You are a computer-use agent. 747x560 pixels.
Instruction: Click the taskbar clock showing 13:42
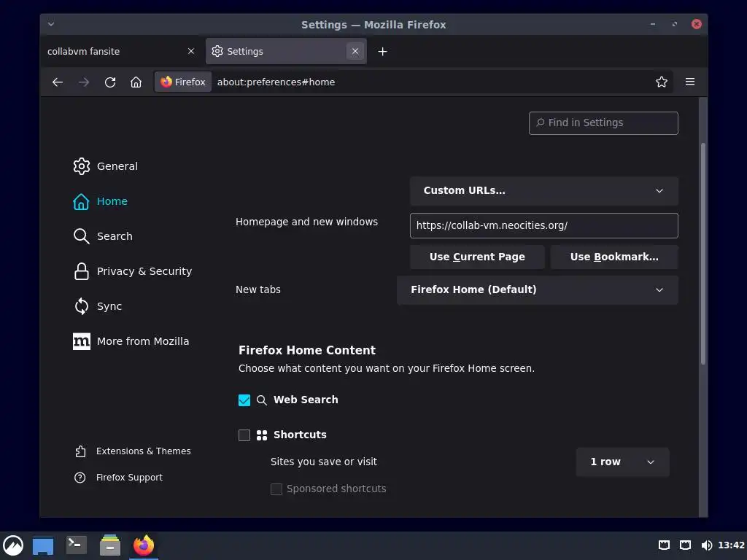coord(731,545)
